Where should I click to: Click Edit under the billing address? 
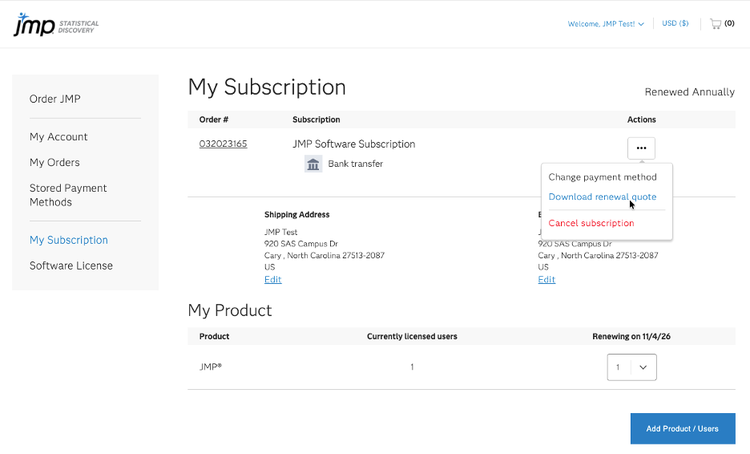tap(546, 279)
